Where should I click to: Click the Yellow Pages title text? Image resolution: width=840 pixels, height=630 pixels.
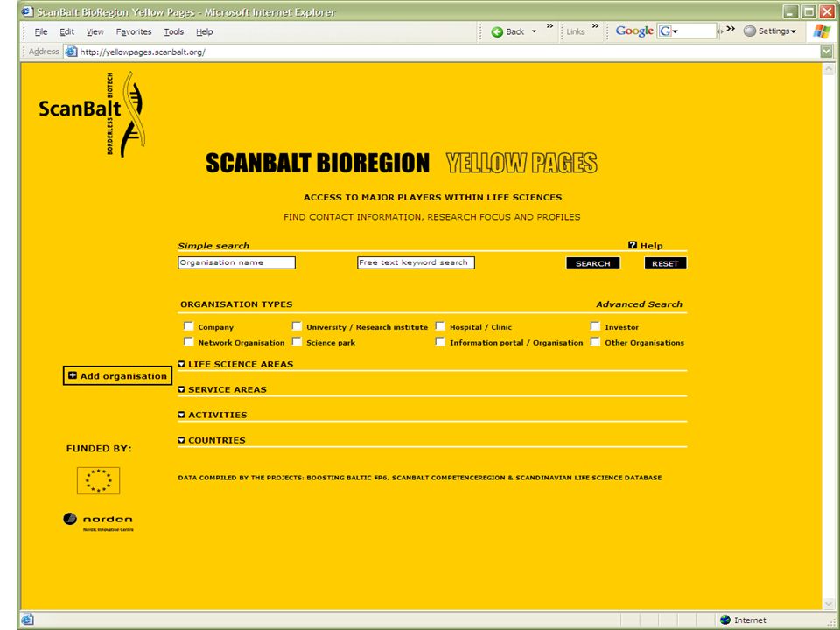[x=521, y=163]
